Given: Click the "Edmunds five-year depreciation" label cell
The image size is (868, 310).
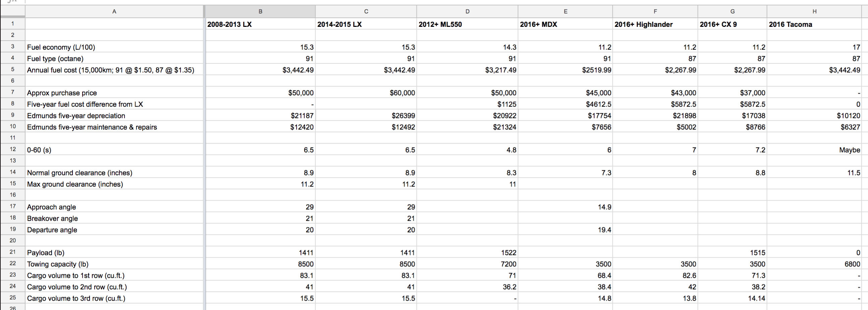Looking at the screenshot, I should coord(114,115).
